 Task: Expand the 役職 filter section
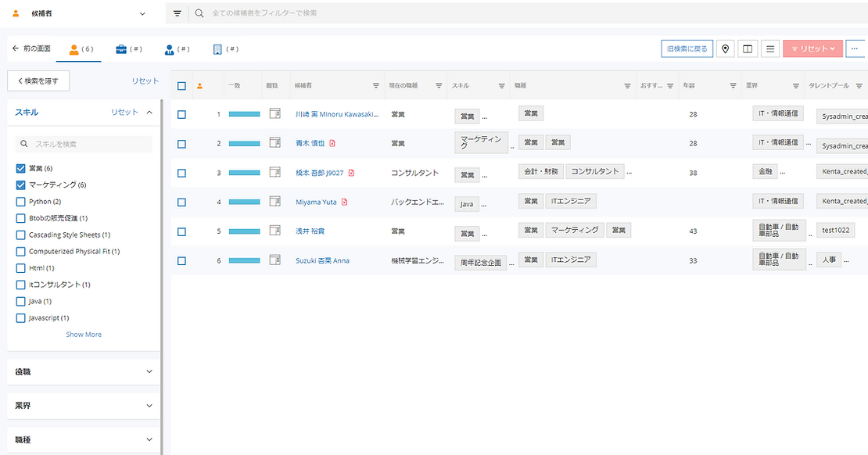click(83, 372)
